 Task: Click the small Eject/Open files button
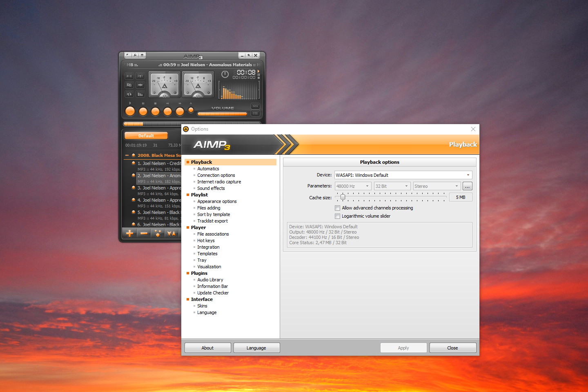191,110
